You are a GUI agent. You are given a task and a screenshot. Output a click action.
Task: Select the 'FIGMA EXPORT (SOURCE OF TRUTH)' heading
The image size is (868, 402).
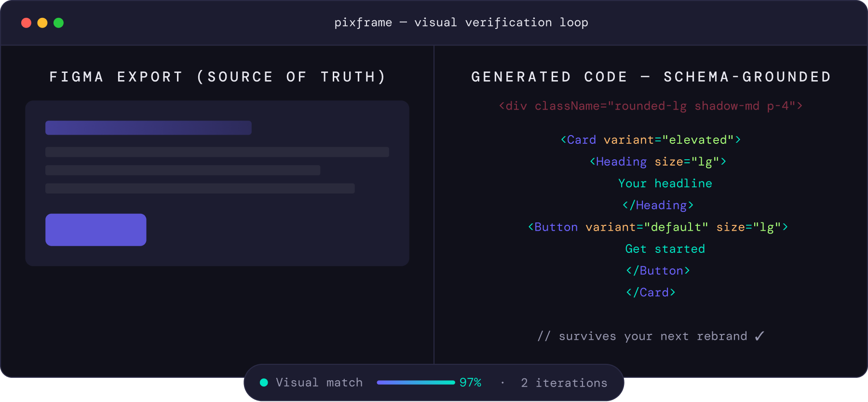click(x=217, y=77)
